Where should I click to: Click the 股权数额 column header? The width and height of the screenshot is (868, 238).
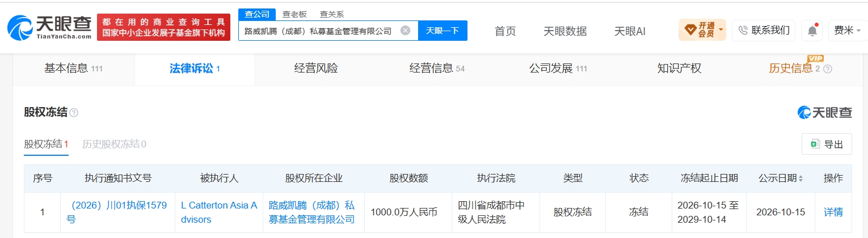pyautogui.click(x=408, y=178)
